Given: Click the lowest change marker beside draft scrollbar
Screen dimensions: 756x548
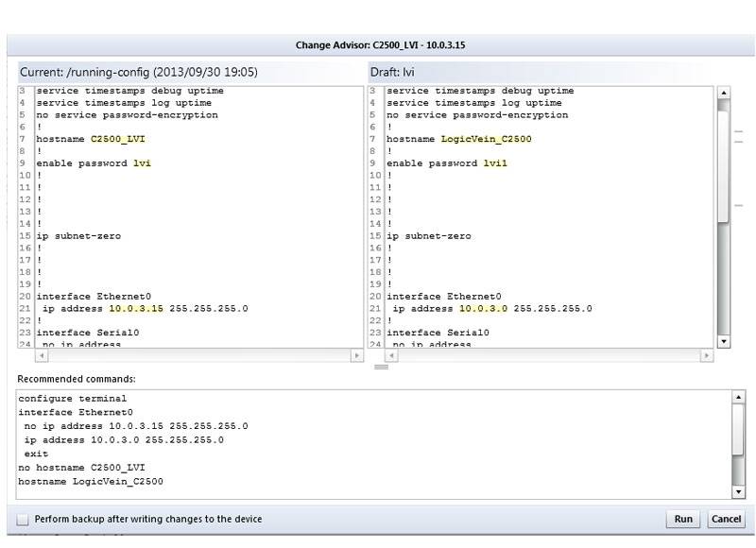Looking at the screenshot, I should pyautogui.click(x=739, y=205).
